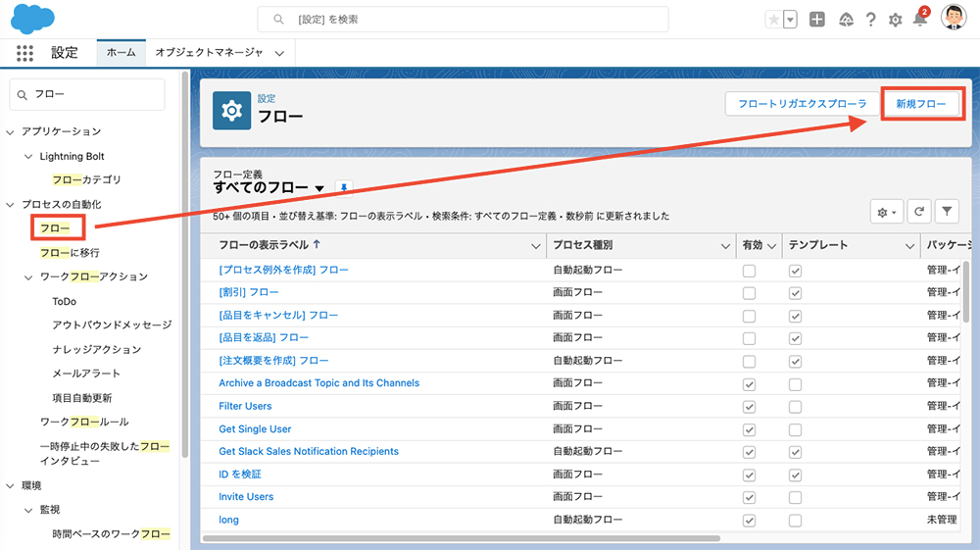The width and height of the screenshot is (980, 550).
Task: Toggle テンプレート checkbox for Filter Users
Action: click(795, 407)
